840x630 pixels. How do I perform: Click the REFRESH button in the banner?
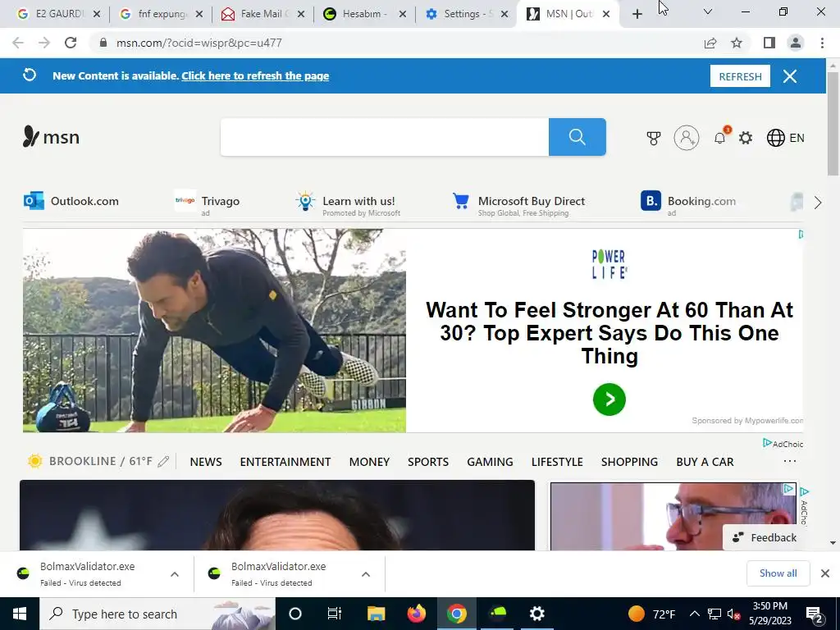(740, 76)
